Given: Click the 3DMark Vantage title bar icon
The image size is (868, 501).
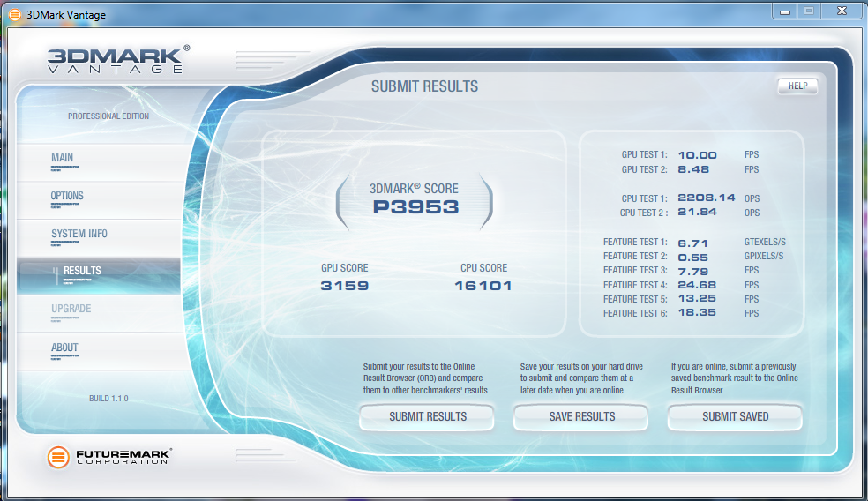Looking at the screenshot, I should pyautogui.click(x=14, y=14).
